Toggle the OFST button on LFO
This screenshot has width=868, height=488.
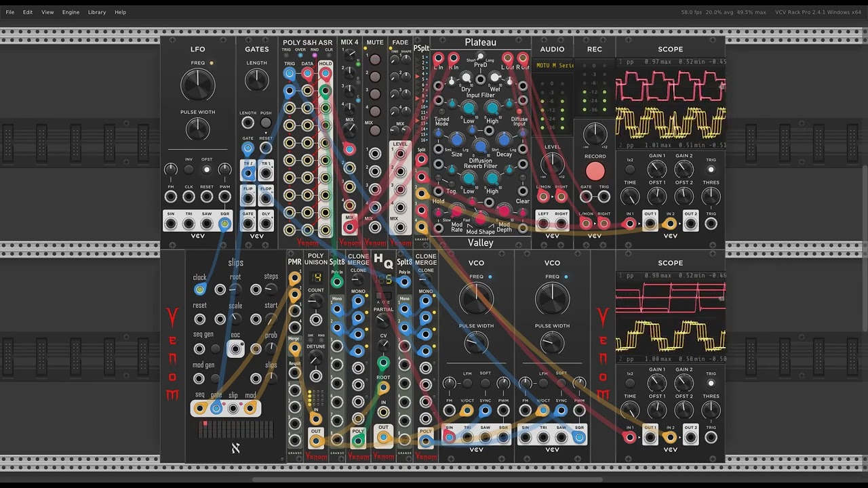coord(207,169)
